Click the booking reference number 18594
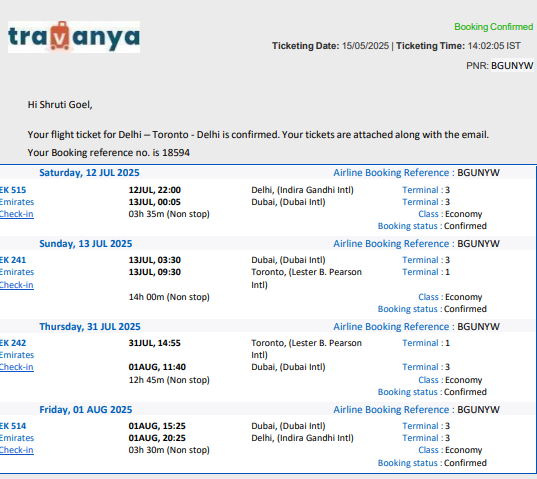537x479 pixels. tap(176, 153)
